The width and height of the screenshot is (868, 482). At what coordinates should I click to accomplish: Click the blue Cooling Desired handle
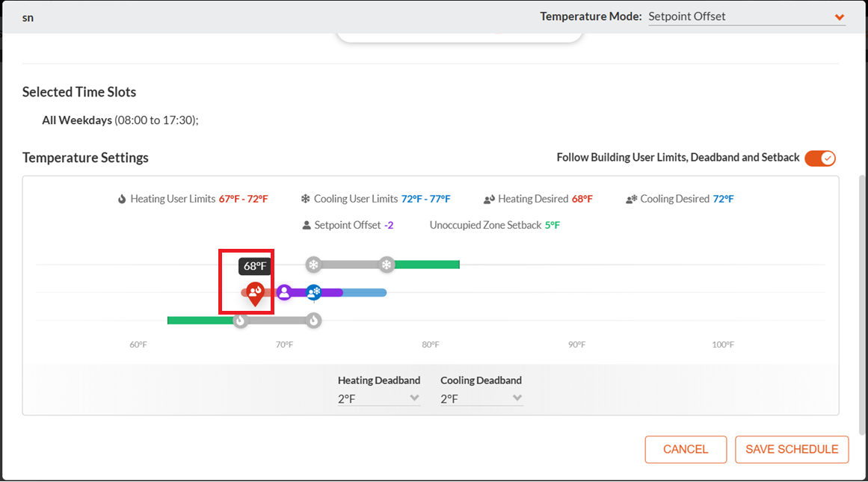tap(314, 292)
